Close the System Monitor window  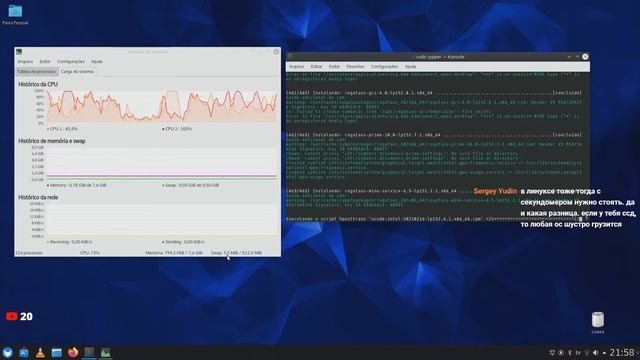(276, 52)
